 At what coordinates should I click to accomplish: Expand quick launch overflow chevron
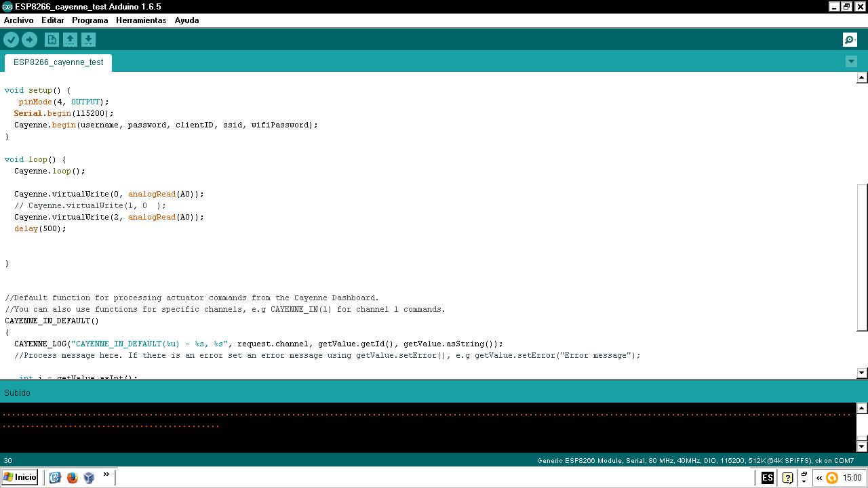click(x=106, y=475)
